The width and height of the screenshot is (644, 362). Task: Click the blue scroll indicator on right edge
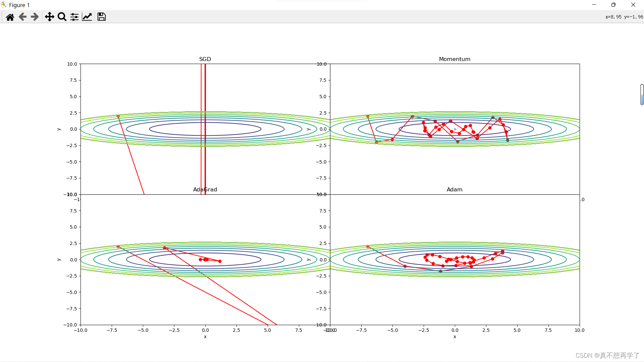(x=642, y=99)
